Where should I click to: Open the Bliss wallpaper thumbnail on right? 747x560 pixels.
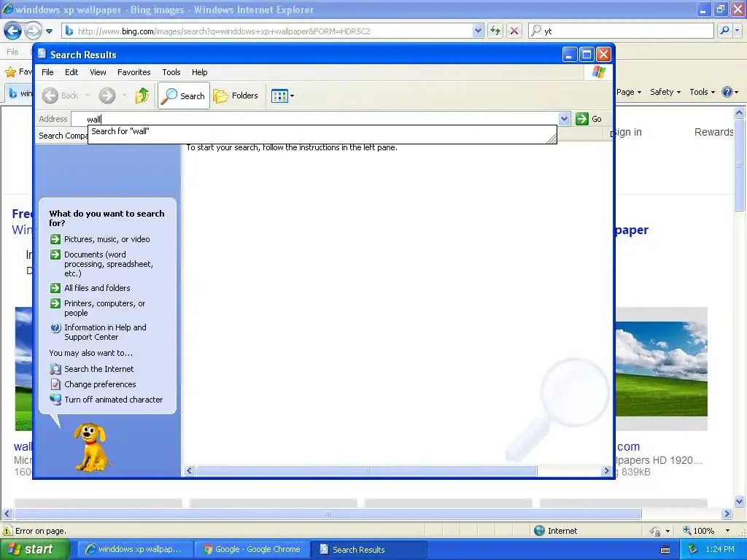click(x=661, y=368)
